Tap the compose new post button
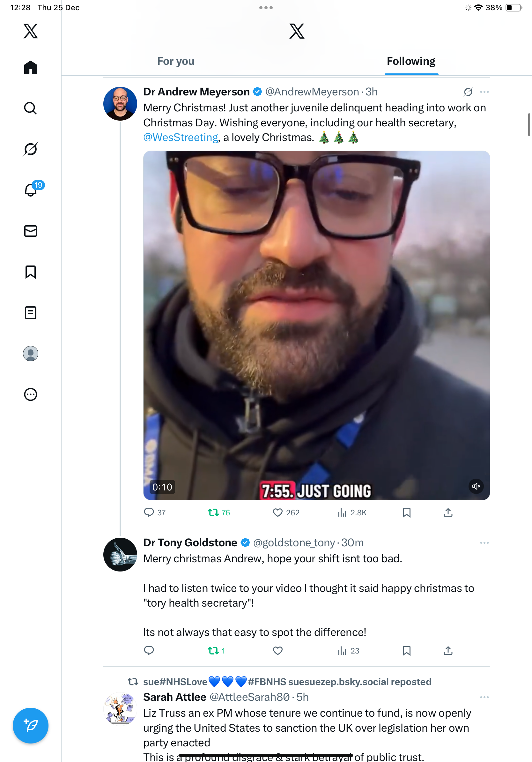The height and width of the screenshot is (762, 532). [31, 726]
